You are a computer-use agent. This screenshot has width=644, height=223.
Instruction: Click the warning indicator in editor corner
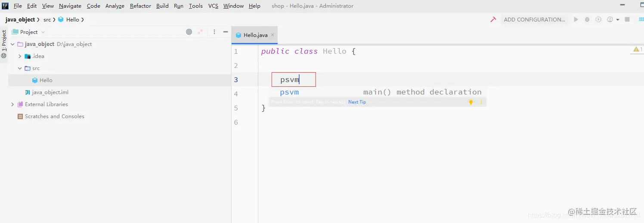point(638,49)
